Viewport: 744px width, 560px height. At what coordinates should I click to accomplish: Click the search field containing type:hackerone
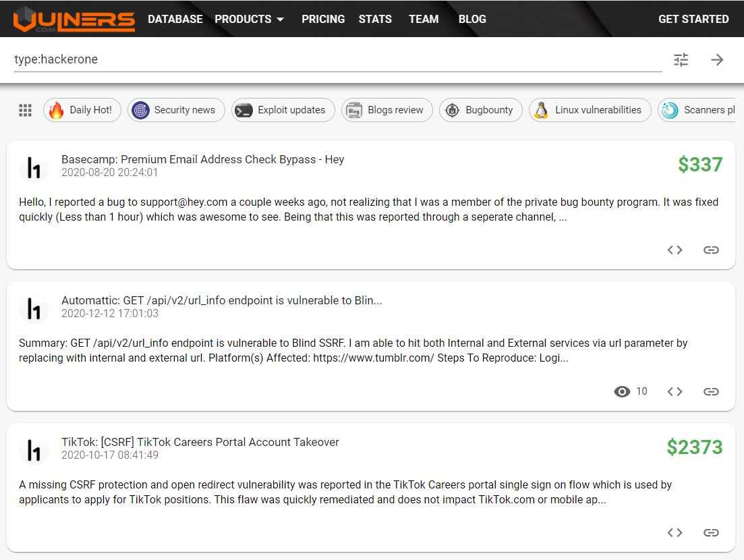click(x=337, y=59)
